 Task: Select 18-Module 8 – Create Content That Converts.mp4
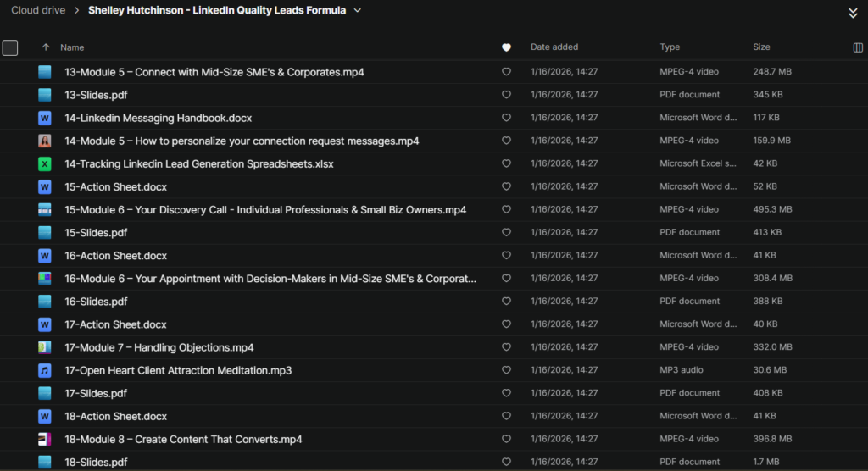[183, 440]
